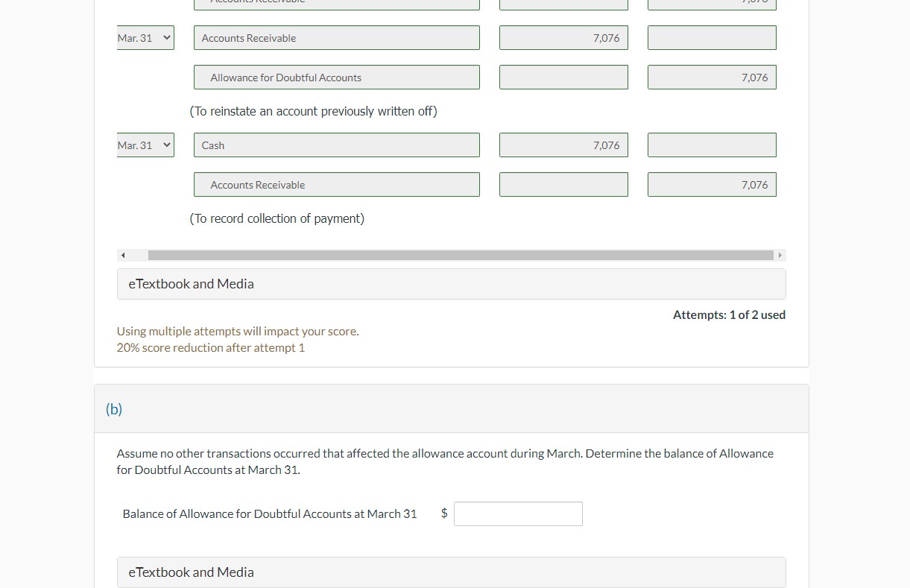Click "20% score reduction after attempt 1" text
The height and width of the screenshot is (588, 910).
pyautogui.click(x=211, y=348)
